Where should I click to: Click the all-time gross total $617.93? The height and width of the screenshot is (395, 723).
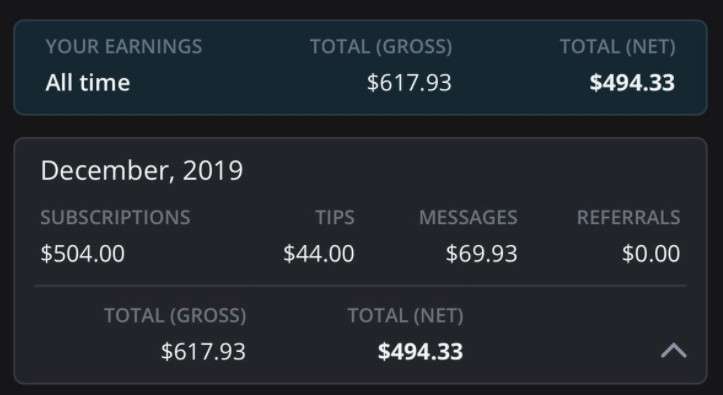409,83
